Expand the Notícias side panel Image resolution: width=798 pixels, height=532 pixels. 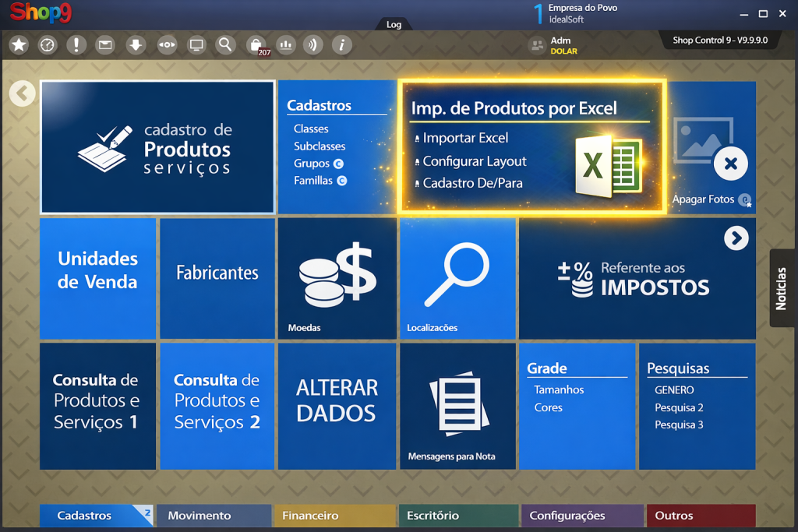(782, 288)
